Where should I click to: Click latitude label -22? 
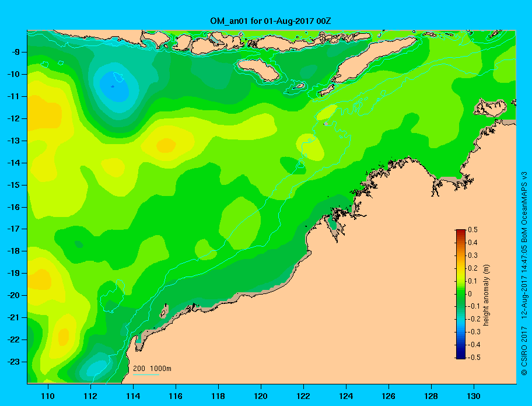click(14, 340)
